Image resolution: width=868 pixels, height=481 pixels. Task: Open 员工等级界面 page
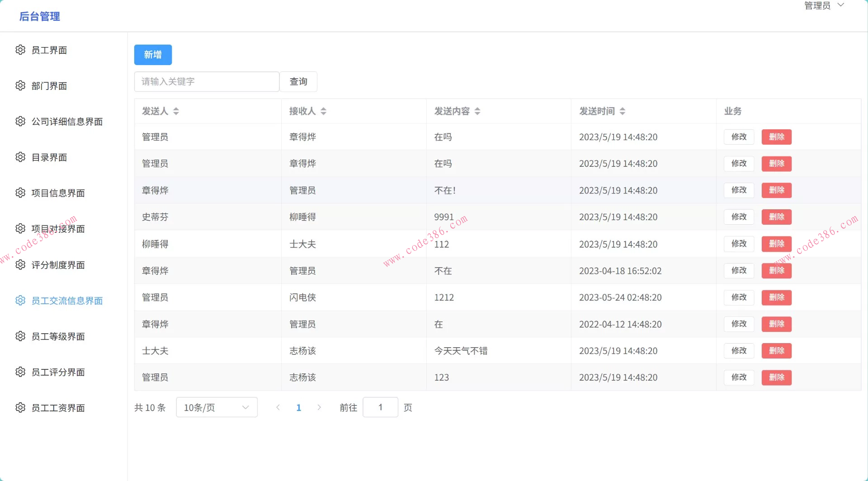64,336
